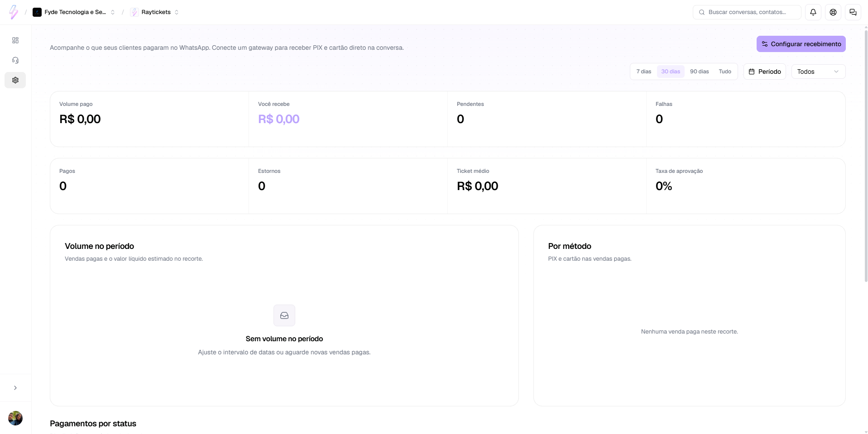Open the user account circle icon
The height and width of the screenshot is (434, 868).
[x=833, y=12]
